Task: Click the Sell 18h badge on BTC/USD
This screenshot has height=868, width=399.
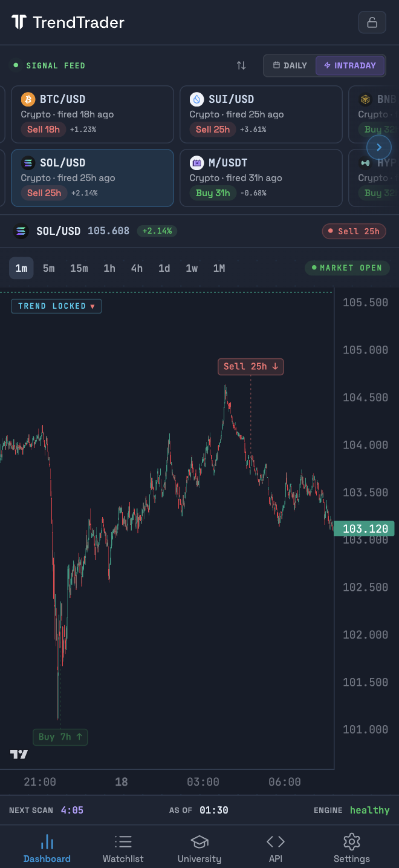Action: pos(44,130)
